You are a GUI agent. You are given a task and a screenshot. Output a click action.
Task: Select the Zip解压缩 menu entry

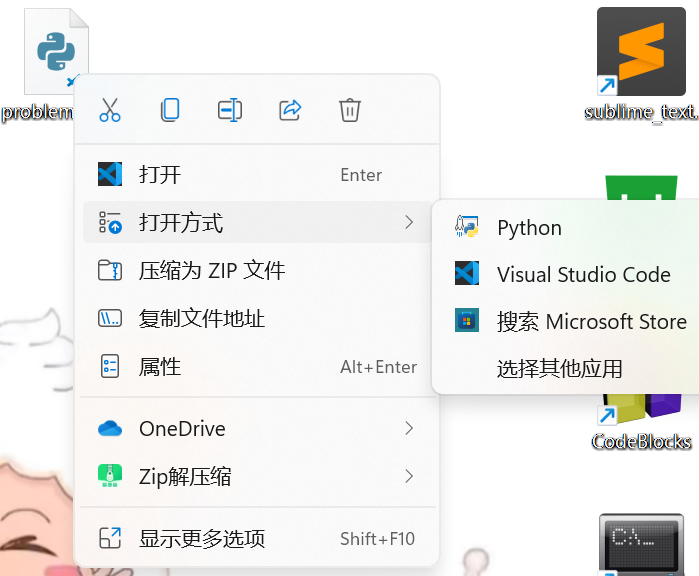[257, 476]
